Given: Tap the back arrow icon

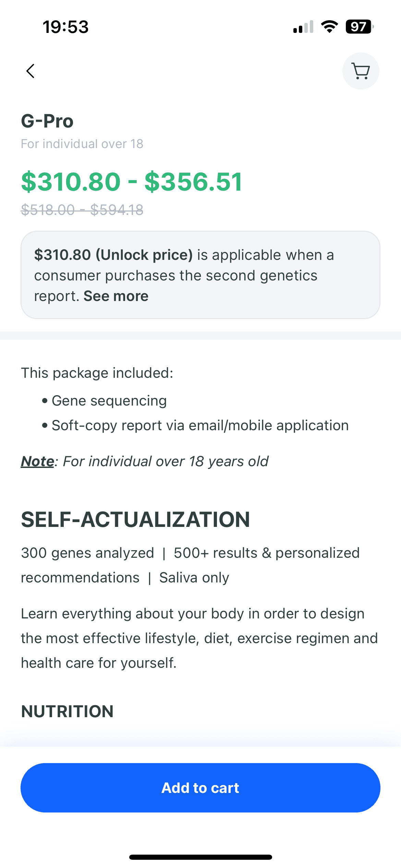Looking at the screenshot, I should 31,71.
